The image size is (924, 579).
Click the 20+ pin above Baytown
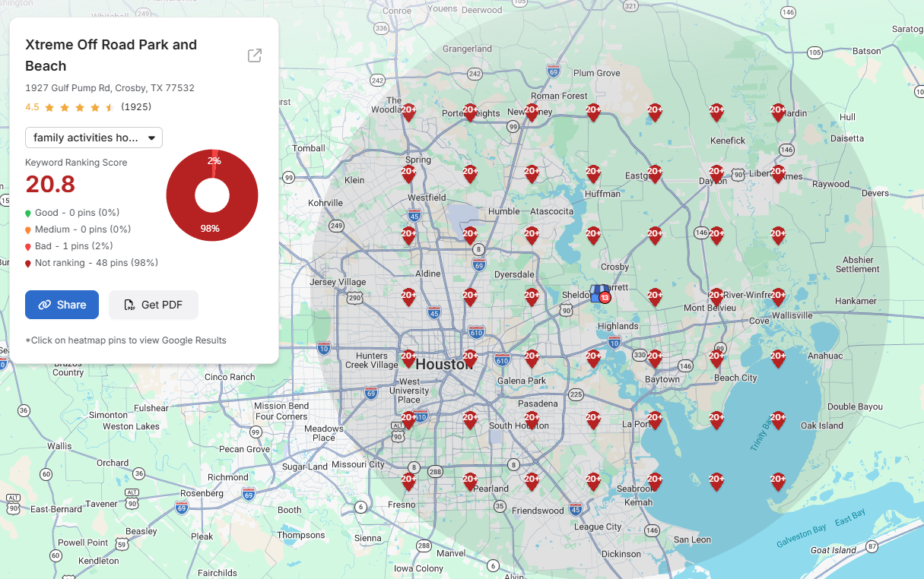click(x=655, y=359)
